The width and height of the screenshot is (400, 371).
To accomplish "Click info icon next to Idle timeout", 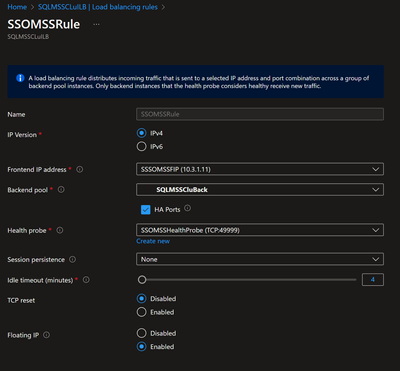I will click(x=86, y=280).
